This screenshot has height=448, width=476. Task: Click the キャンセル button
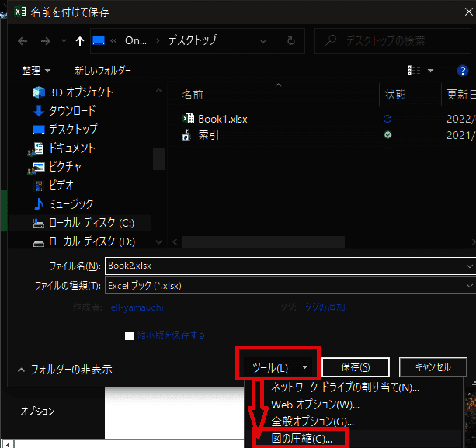coord(433,367)
